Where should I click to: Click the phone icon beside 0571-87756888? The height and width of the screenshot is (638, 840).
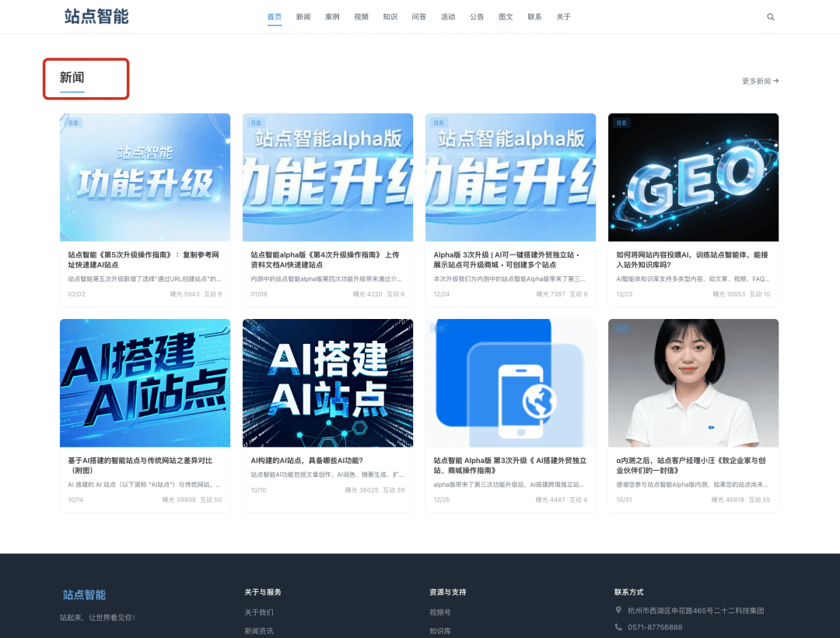(618, 627)
